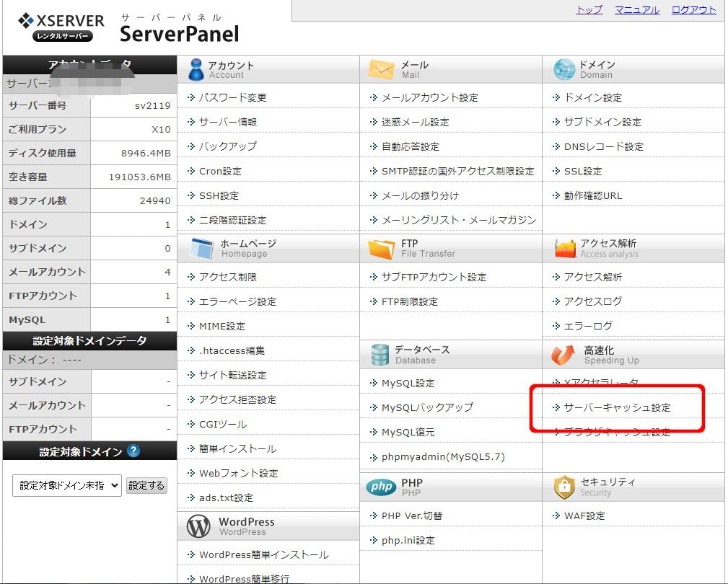The height and width of the screenshot is (584, 728).
Task: Click the Account section user icon
Action: [196, 70]
